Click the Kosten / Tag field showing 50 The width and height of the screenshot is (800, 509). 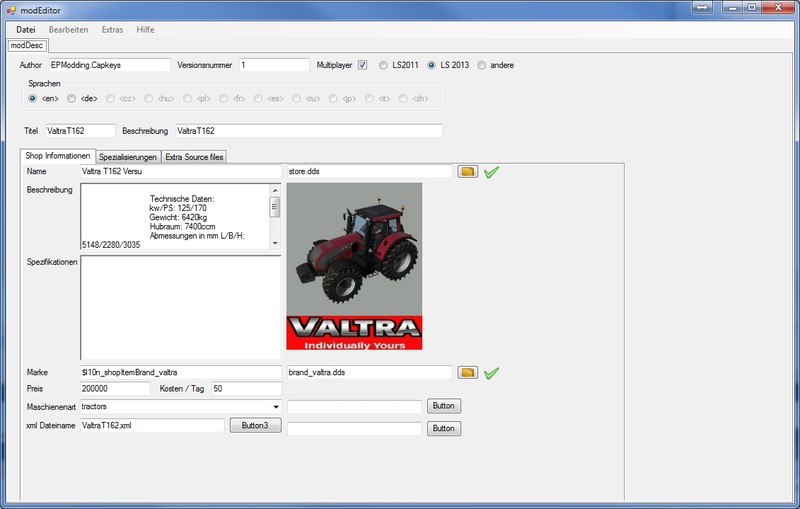pyautogui.click(x=246, y=389)
